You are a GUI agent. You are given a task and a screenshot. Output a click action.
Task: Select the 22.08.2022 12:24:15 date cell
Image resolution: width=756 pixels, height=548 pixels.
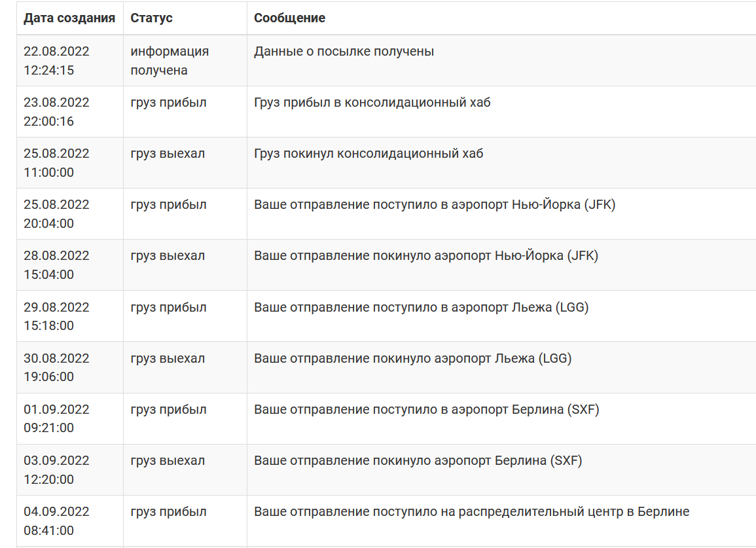click(56, 61)
